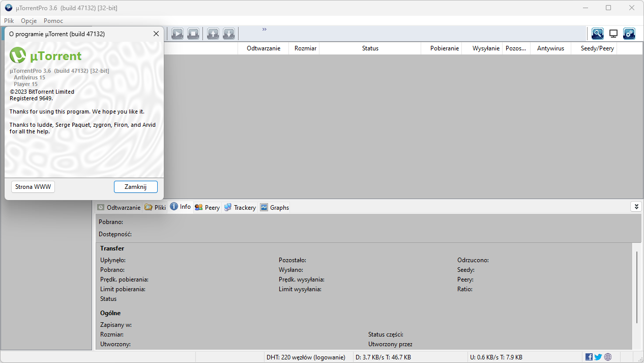644x363 pixels.
Task: Open the Opcje menu
Action: point(29,21)
